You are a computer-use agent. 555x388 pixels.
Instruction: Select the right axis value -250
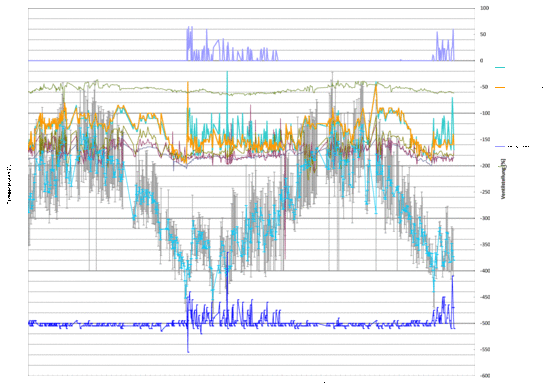[485, 192]
